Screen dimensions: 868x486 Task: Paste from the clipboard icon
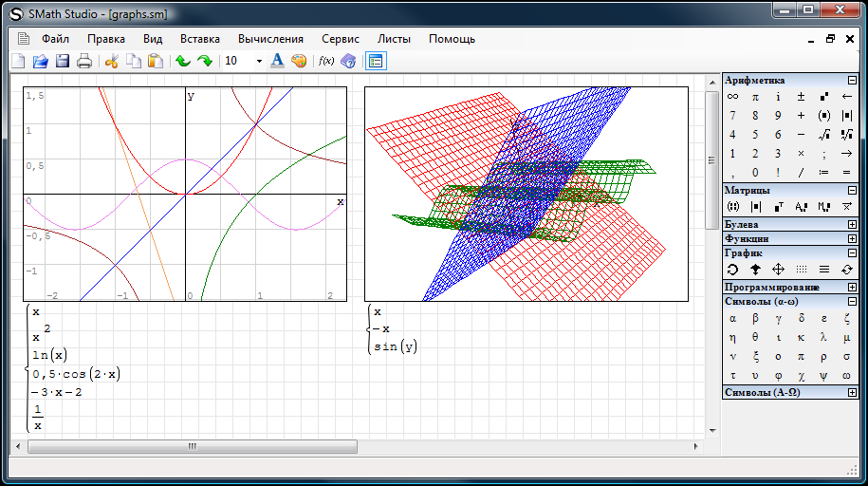[156, 61]
